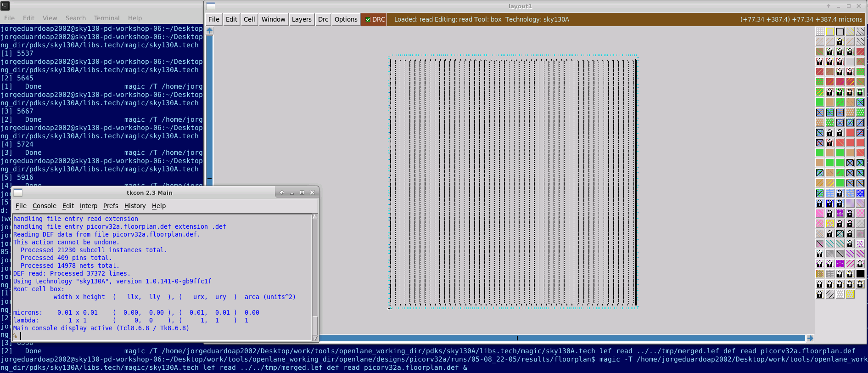The width and height of the screenshot is (868, 373).
Task: Open terminal Edit menu
Action: click(x=29, y=18)
